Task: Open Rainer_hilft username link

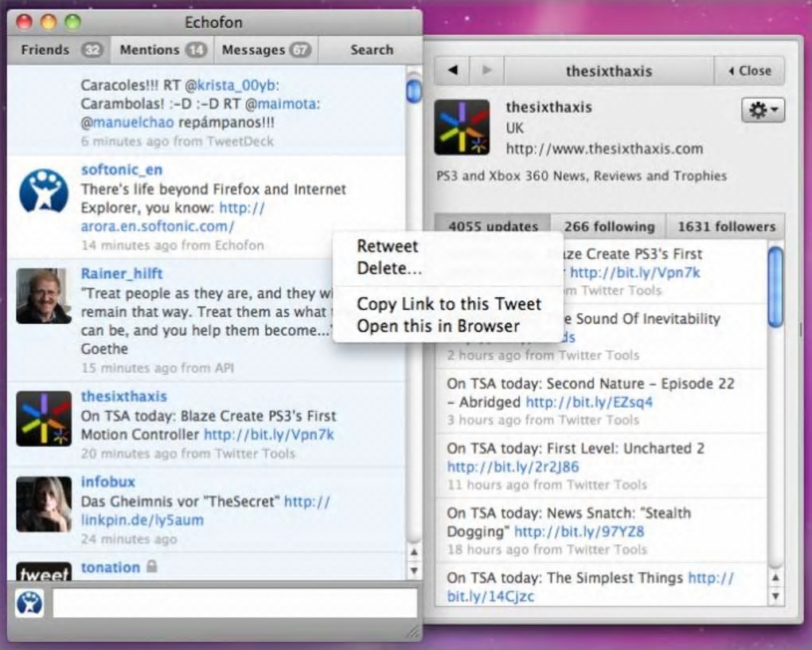Action: 122,273
